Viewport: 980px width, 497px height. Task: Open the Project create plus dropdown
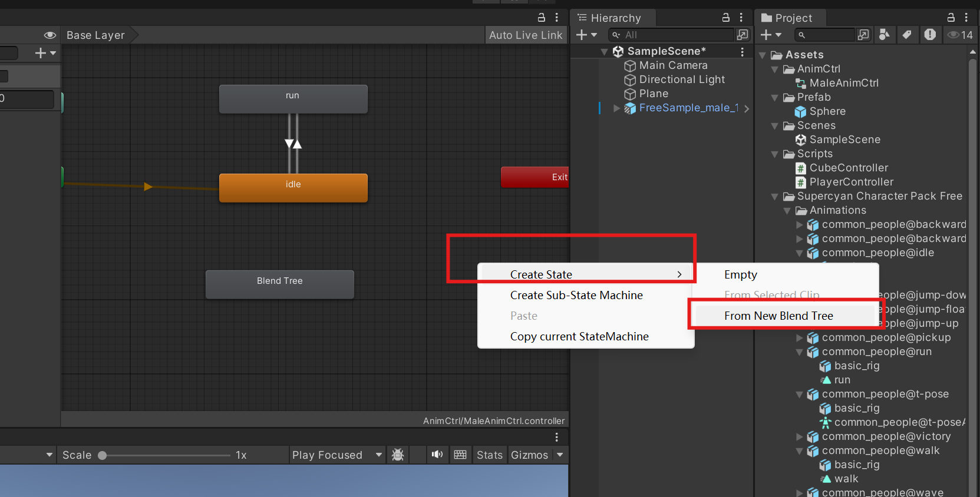coord(771,35)
